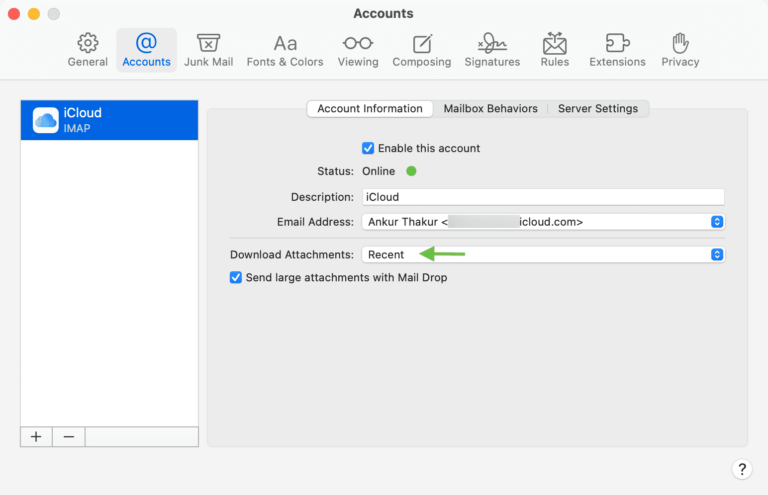Open the Privacy preferences pane
This screenshot has height=495, width=768.
coord(680,50)
